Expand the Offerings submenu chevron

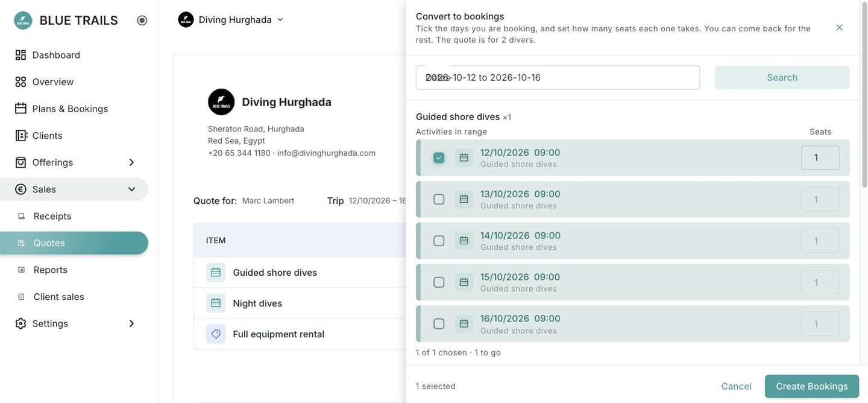[131, 163]
